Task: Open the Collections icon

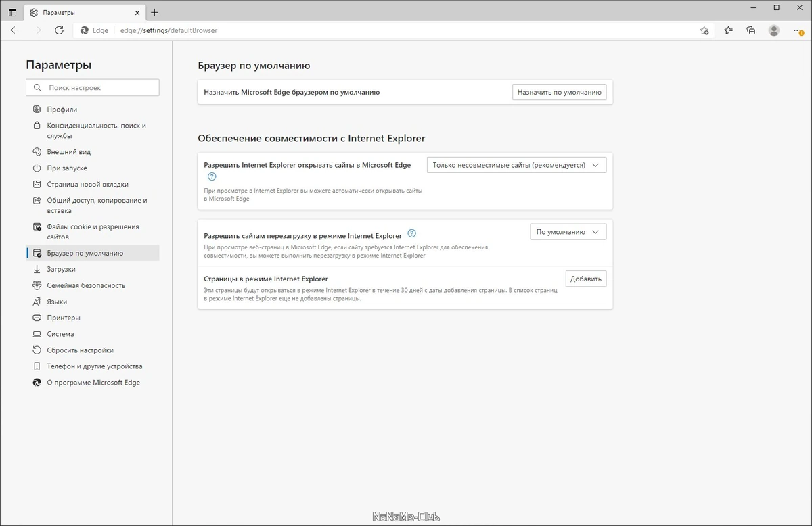Action: (751, 30)
